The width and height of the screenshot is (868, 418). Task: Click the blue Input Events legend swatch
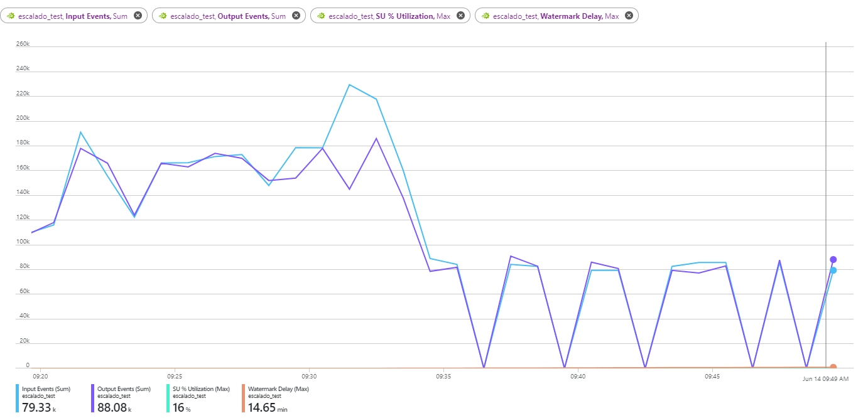pyautogui.click(x=18, y=399)
